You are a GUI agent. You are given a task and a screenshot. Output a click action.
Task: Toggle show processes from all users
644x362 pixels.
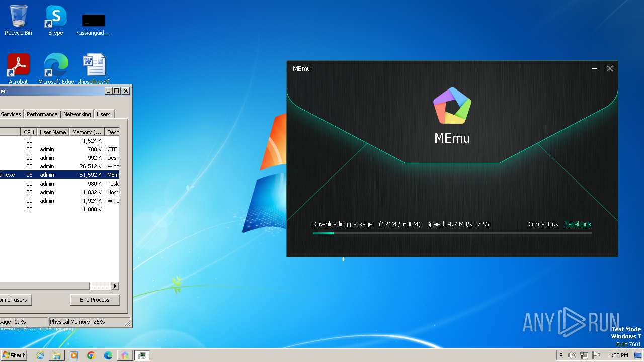(15, 300)
